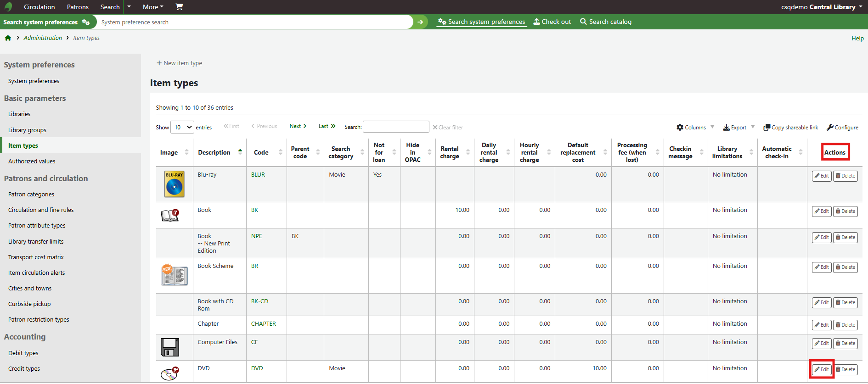Open search preference options icon
Viewport: 868px width, 384px height.
86,22
